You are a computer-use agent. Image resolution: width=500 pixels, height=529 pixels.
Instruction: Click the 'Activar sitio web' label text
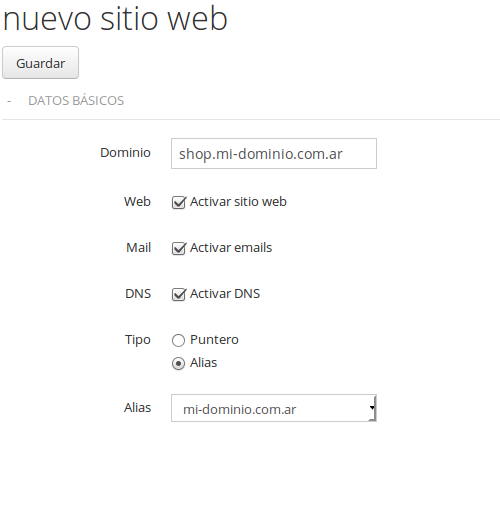pyautogui.click(x=238, y=202)
